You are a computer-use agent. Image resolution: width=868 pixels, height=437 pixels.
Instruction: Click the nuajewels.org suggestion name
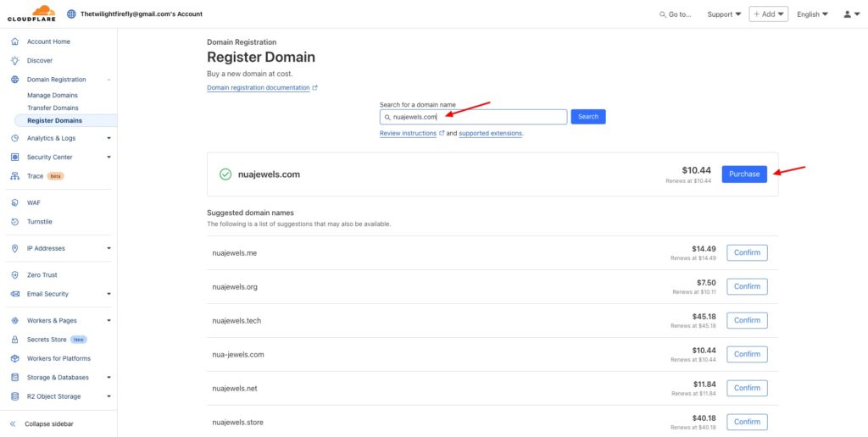click(x=235, y=287)
